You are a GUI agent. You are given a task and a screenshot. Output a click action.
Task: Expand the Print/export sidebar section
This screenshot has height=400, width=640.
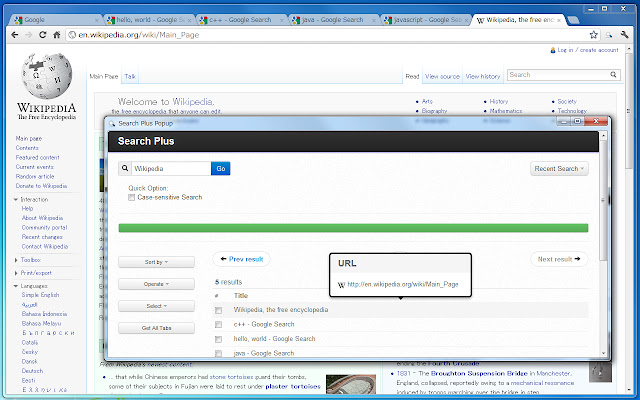click(16, 273)
